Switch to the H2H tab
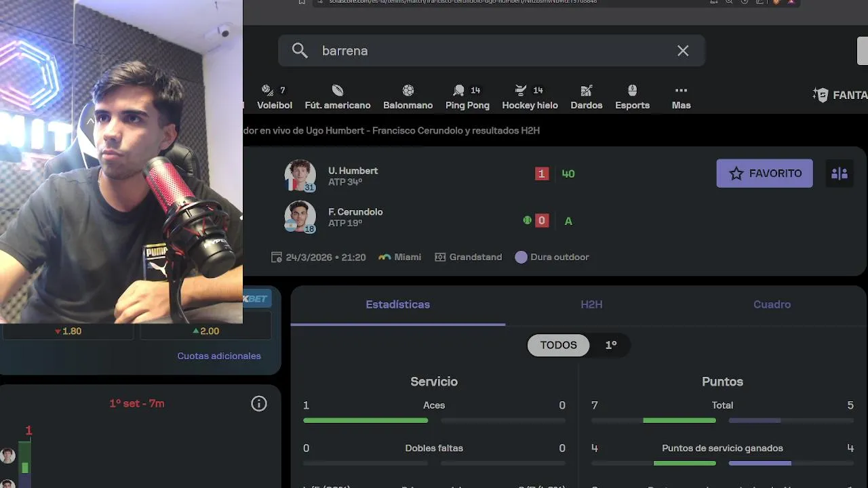The height and width of the screenshot is (488, 868). [591, 304]
